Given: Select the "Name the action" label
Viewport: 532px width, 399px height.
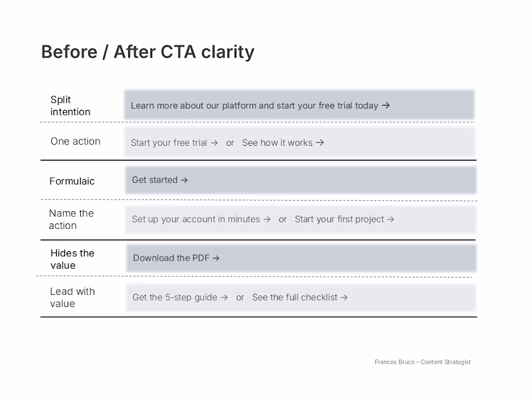Looking at the screenshot, I should pyautogui.click(x=71, y=219).
